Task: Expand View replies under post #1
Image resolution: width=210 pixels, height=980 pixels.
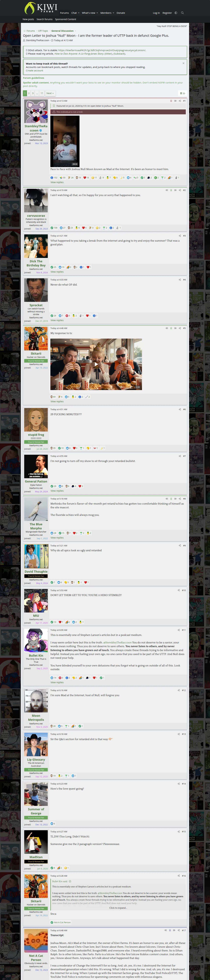Action: 57,183
